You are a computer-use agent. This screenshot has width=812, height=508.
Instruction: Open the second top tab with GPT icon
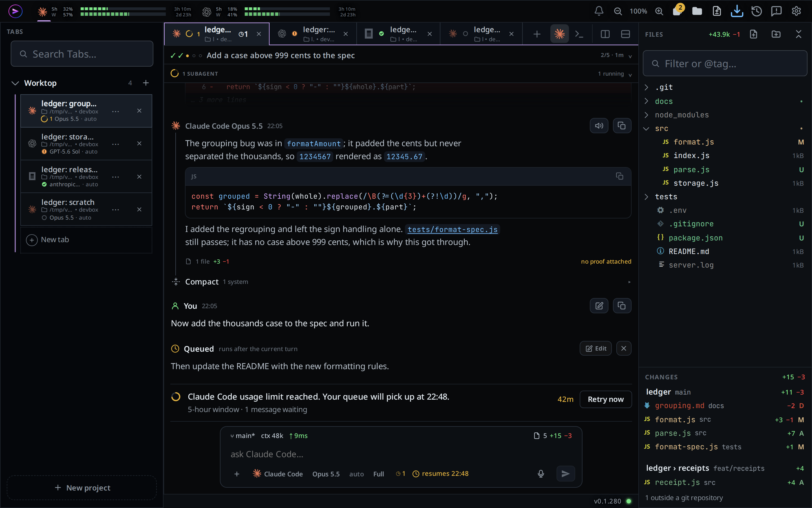(x=313, y=34)
